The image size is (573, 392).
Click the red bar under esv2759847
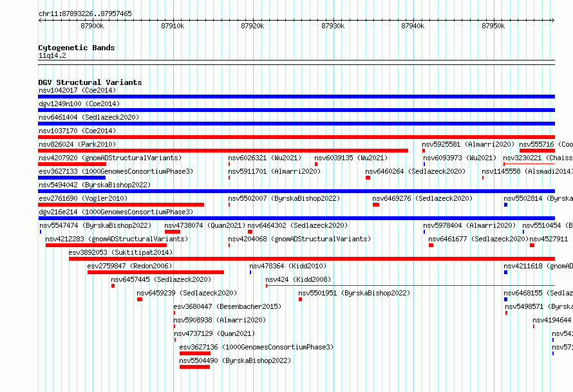click(x=156, y=272)
